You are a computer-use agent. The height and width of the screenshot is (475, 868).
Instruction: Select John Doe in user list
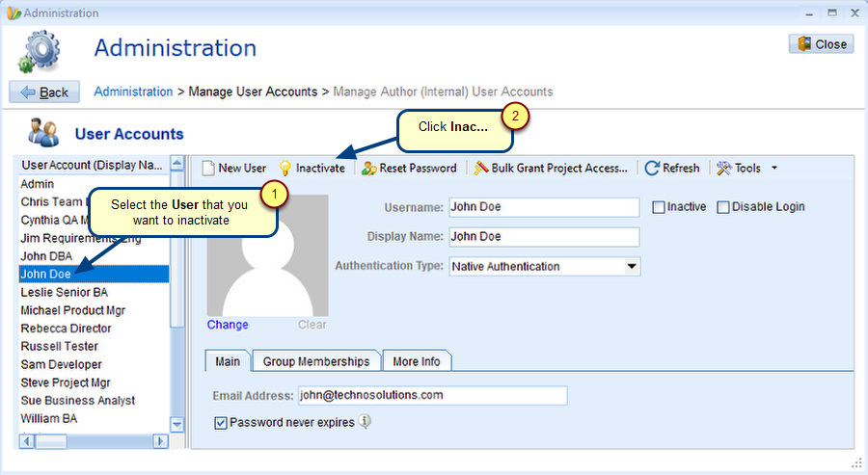(94, 274)
